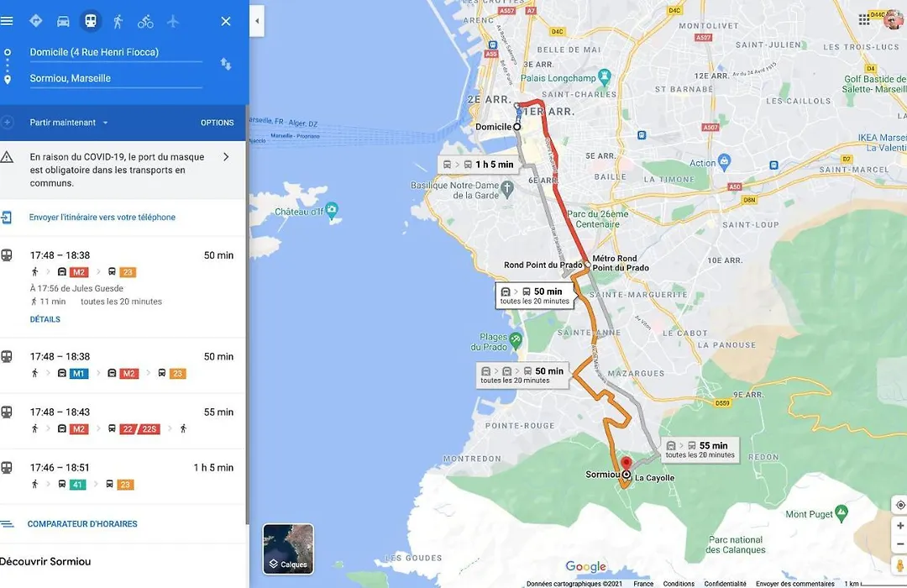The height and width of the screenshot is (588, 907).
Task: Open the hamburger main menu
Action: [7, 21]
